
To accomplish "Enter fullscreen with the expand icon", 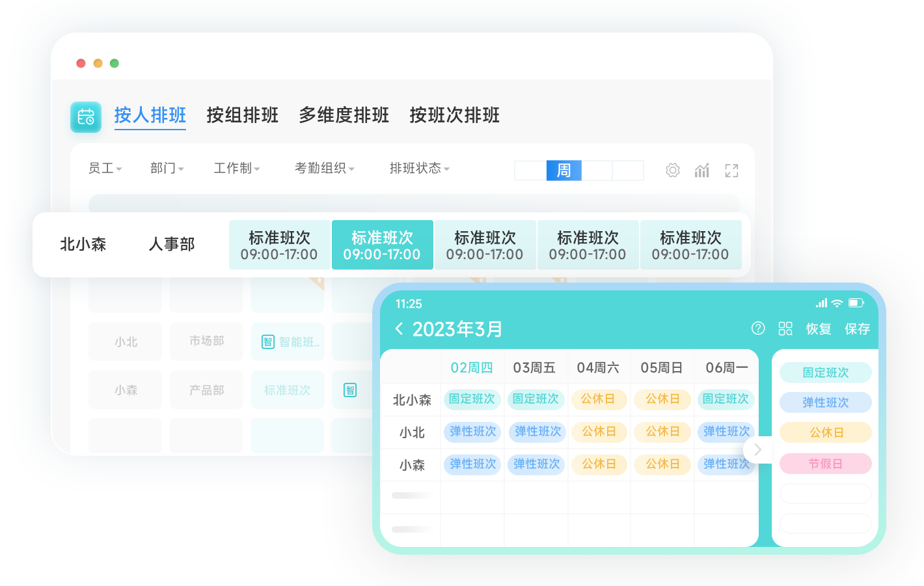I will point(731,171).
